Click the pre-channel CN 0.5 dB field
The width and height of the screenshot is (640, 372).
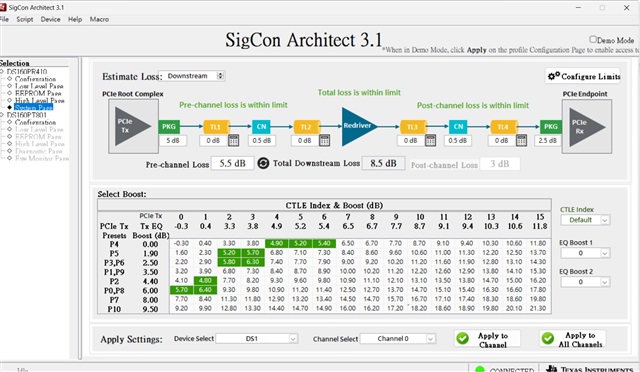pyautogui.click(x=262, y=140)
